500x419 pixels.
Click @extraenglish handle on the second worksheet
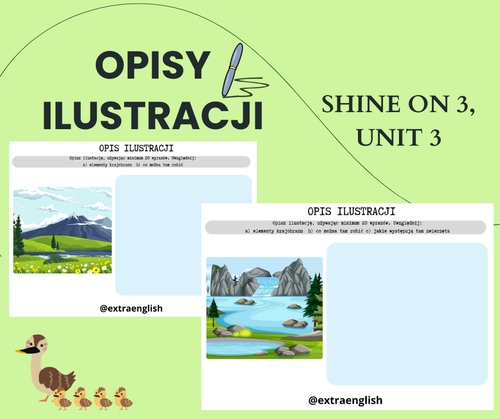point(345,400)
